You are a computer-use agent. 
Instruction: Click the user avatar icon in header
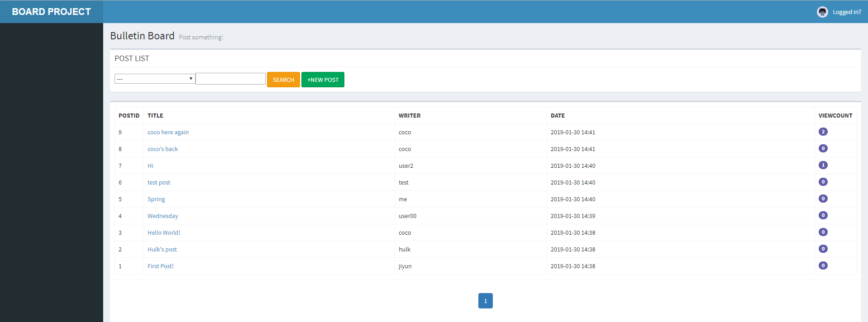pyautogui.click(x=822, y=12)
